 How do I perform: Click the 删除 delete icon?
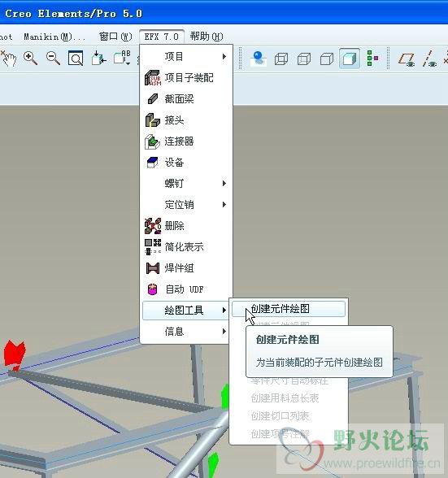coord(153,226)
